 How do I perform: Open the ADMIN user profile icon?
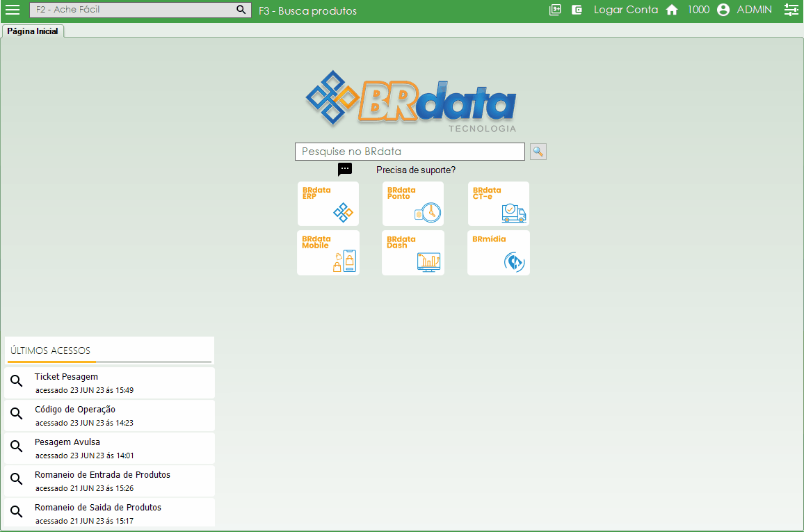tap(723, 10)
